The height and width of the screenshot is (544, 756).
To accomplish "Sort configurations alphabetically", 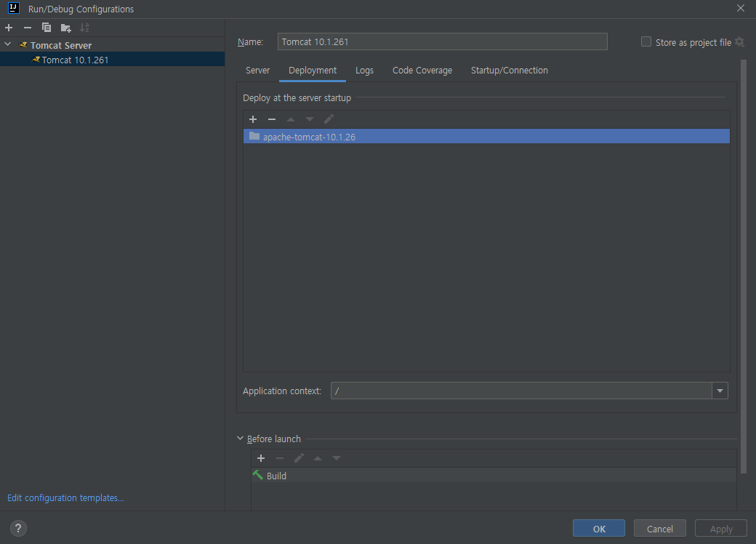I will 84,28.
